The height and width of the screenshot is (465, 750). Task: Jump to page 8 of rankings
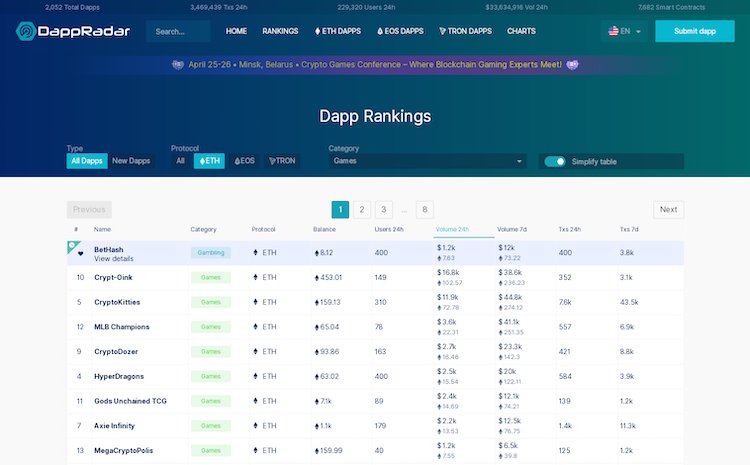tap(425, 210)
